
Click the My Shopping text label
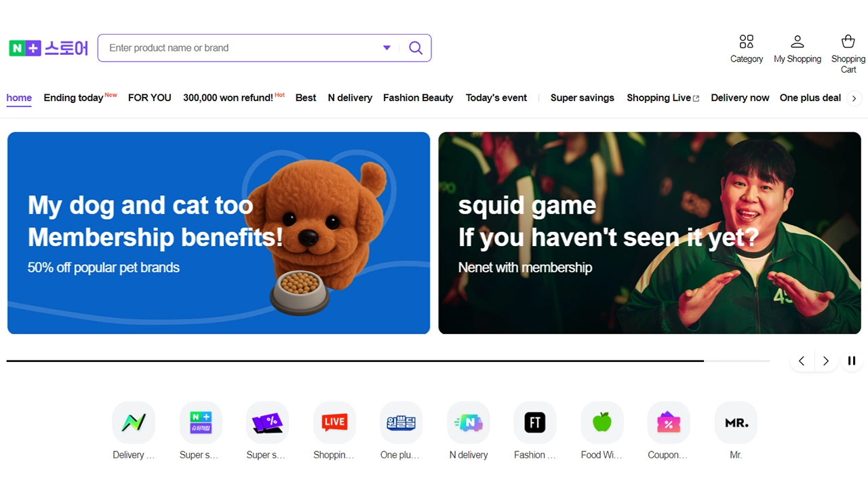click(x=797, y=59)
